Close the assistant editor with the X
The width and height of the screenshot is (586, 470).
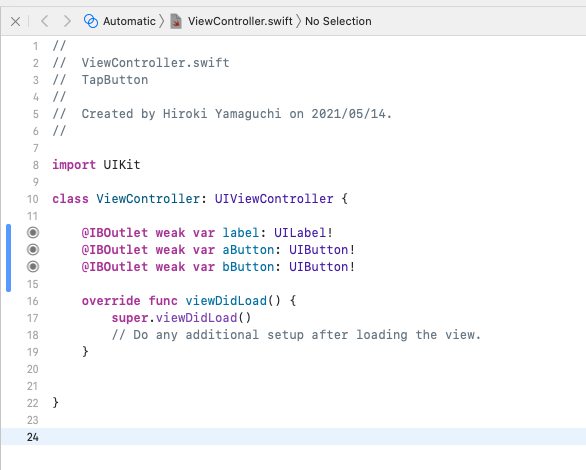click(x=15, y=21)
